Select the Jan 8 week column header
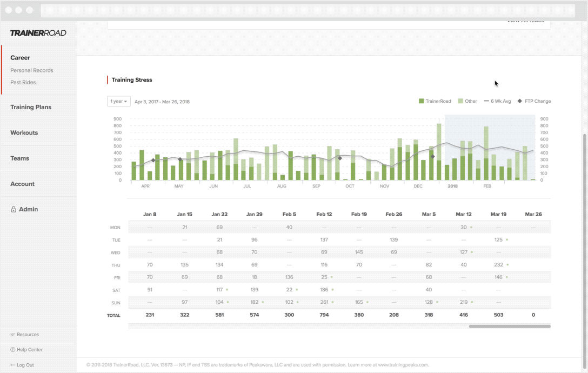The width and height of the screenshot is (588, 373). (150, 214)
